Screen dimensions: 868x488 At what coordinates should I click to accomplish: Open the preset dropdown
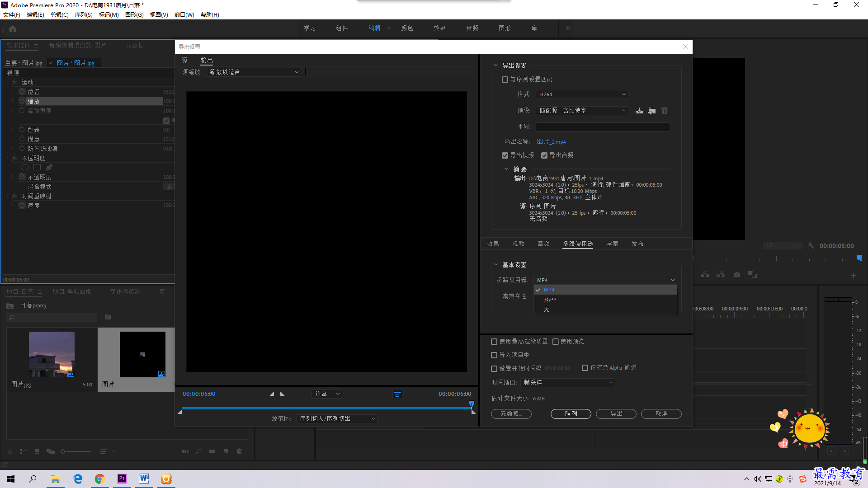pos(582,111)
